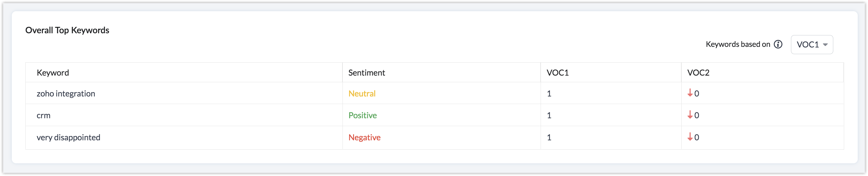The height and width of the screenshot is (176, 868).
Task: Click VOC1 count for very disappointed
Action: click(x=549, y=137)
